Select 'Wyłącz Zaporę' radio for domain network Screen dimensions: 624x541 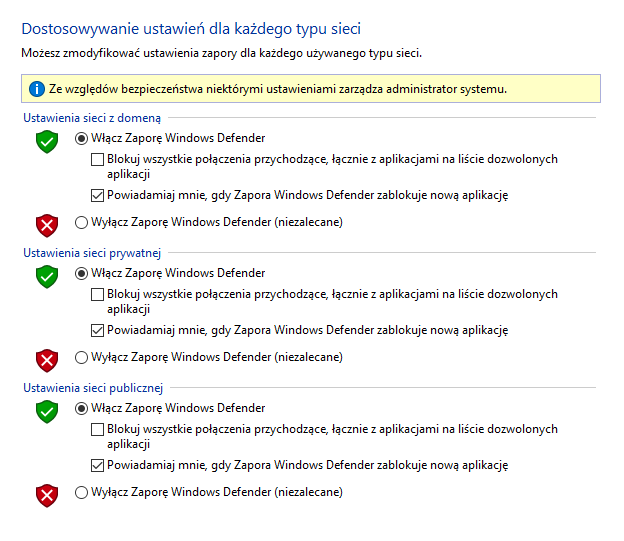pyautogui.click(x=82, y=222)
